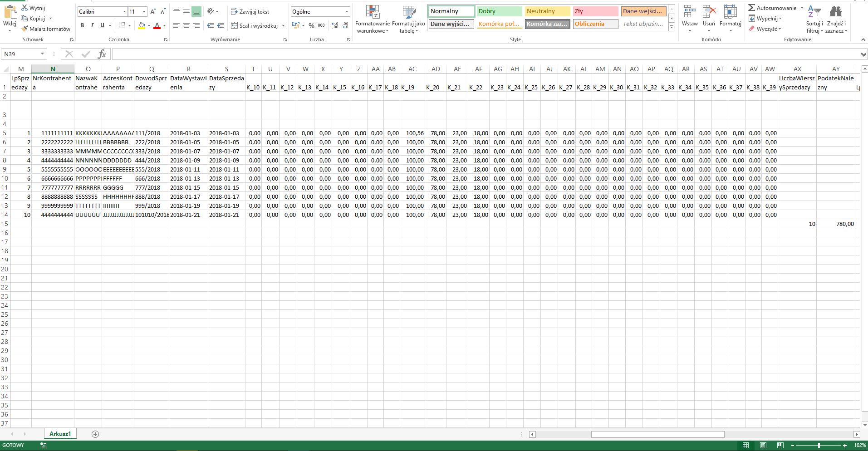Open number format Ogólne dropdown
This screenshot has width=868, height=451.
tap(347, 11)
